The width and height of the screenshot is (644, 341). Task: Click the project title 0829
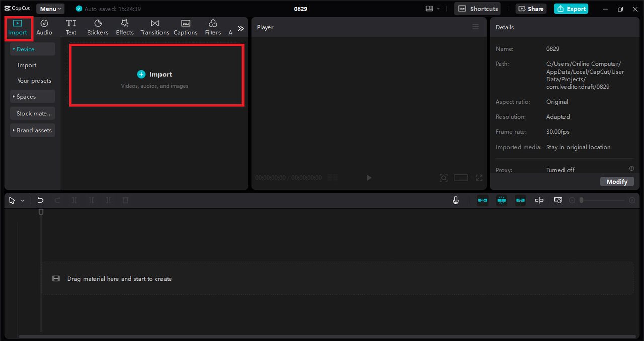(301, 9)
